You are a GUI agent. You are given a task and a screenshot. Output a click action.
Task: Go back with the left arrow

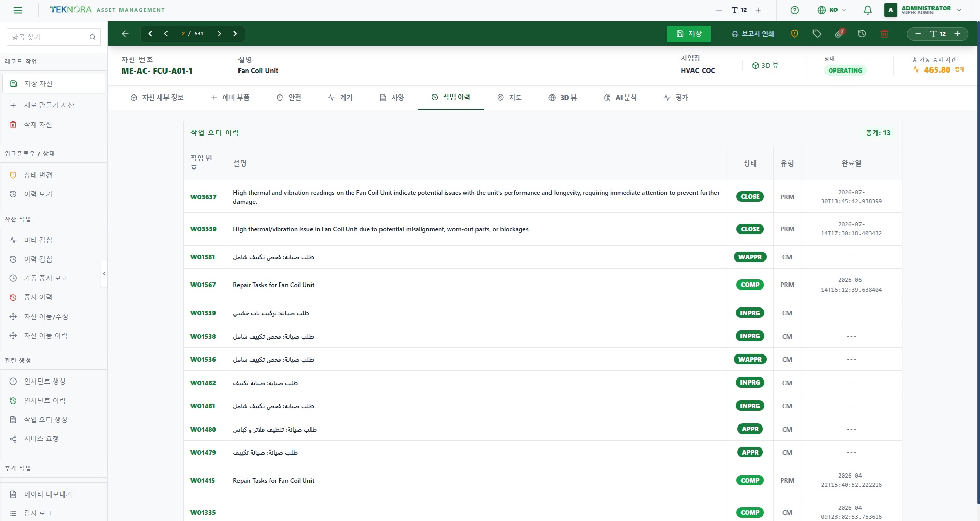pos(125,34)
